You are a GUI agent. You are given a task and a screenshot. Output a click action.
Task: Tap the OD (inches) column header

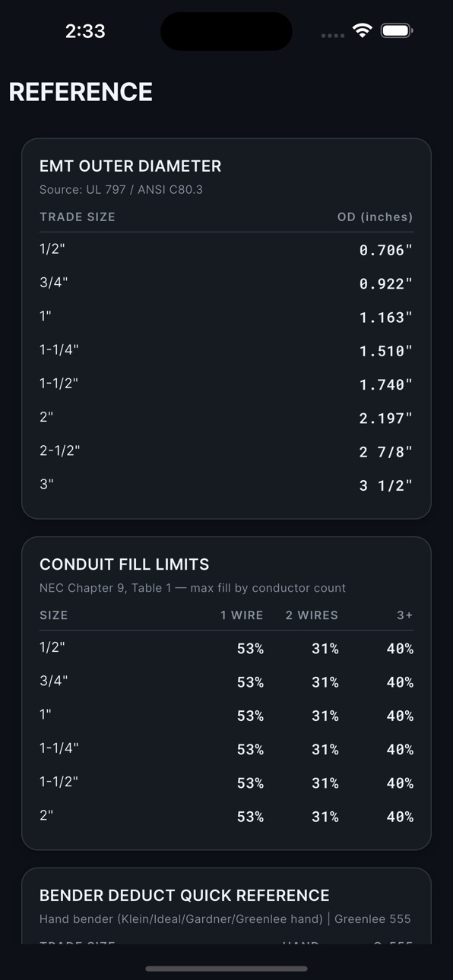tap(375, 217)
